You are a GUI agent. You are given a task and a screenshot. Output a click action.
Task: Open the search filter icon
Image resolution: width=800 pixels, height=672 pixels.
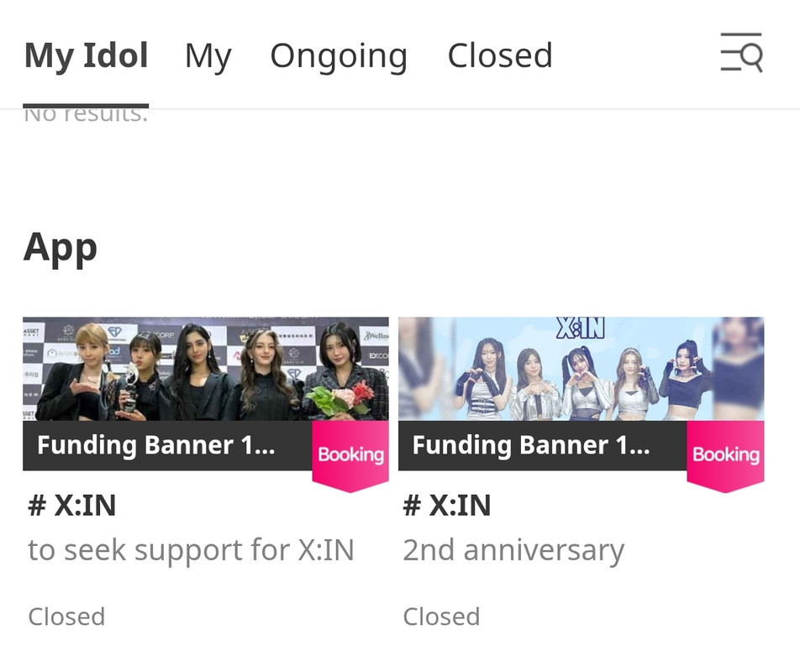[x=741, y=53]
